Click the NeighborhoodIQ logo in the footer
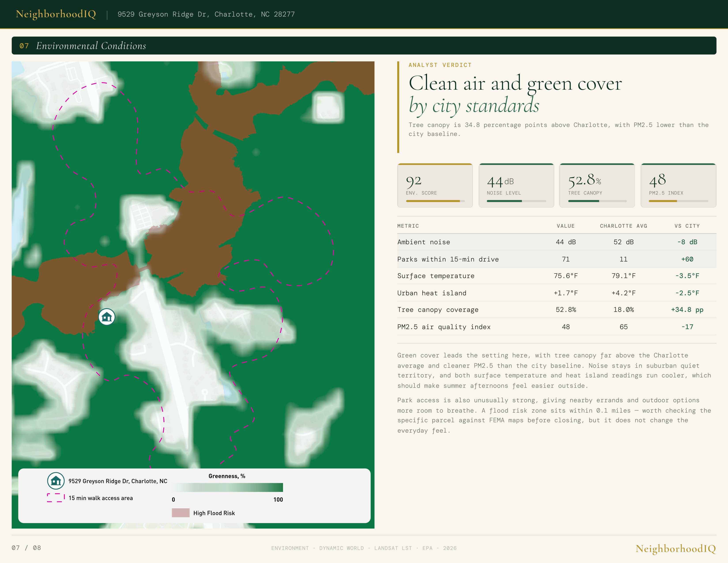The width and height of the screenshot is (728, 563). pos(676,549)
